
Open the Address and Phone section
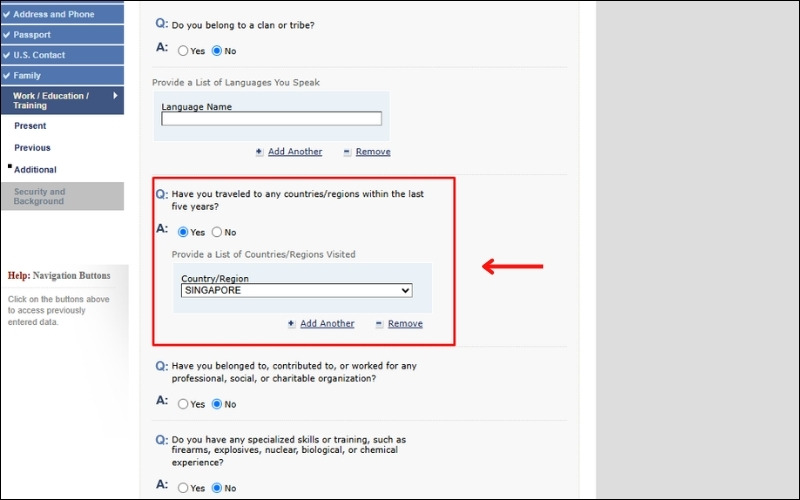(x=53, y=15)
